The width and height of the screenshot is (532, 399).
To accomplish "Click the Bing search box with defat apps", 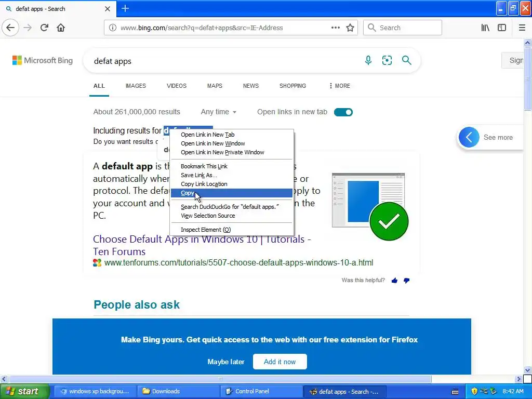I will 224,61.
